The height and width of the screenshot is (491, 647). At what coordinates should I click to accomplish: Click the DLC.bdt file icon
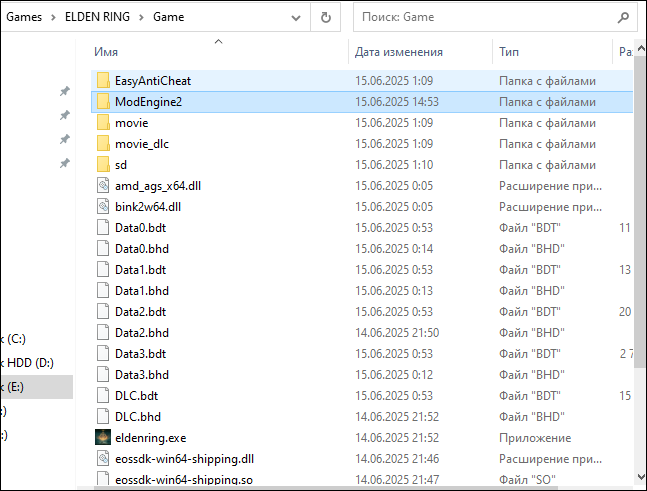pyautogui.click(x=103, y=396)
